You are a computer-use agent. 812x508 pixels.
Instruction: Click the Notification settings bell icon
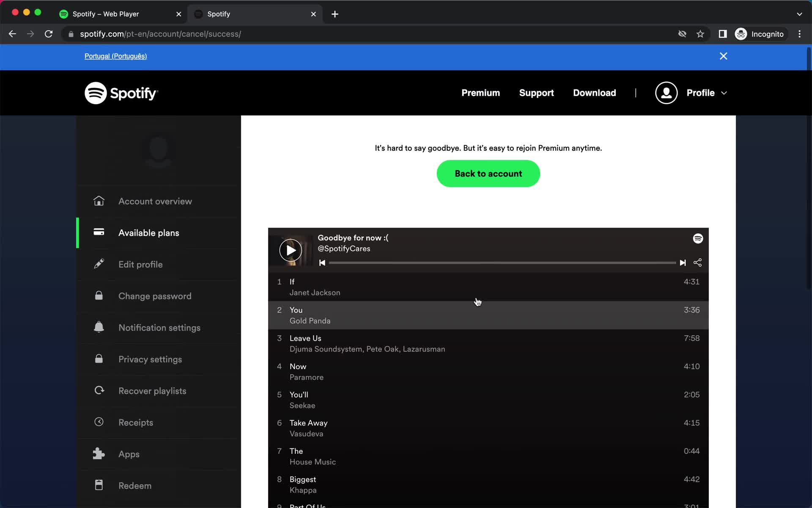99,326
